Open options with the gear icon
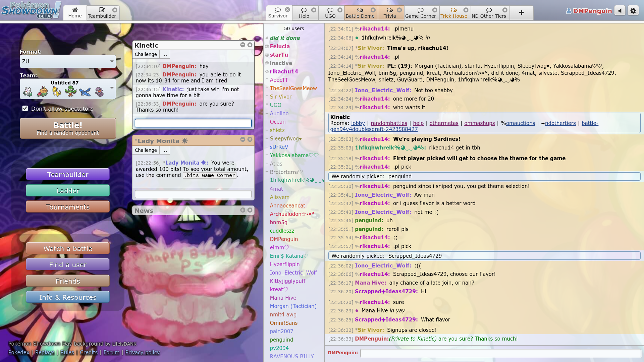 [633, 11]
